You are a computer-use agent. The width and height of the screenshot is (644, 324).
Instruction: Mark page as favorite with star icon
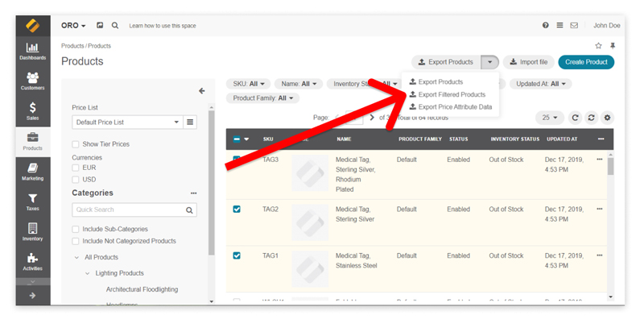coord(598,46)
